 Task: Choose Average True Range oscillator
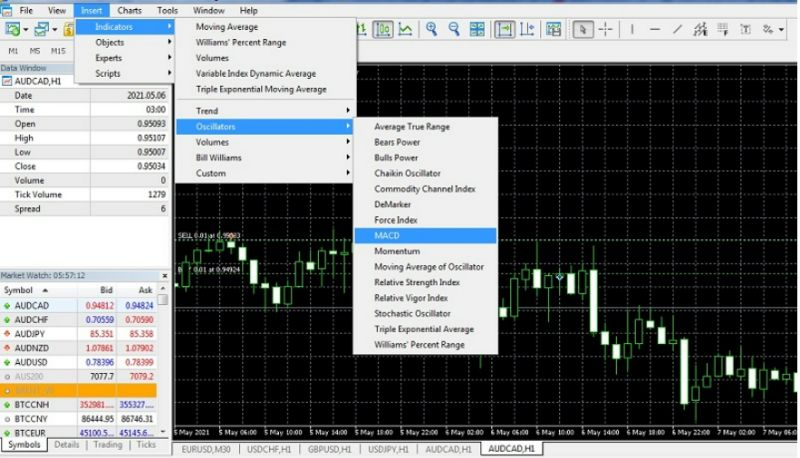point(425,126)
